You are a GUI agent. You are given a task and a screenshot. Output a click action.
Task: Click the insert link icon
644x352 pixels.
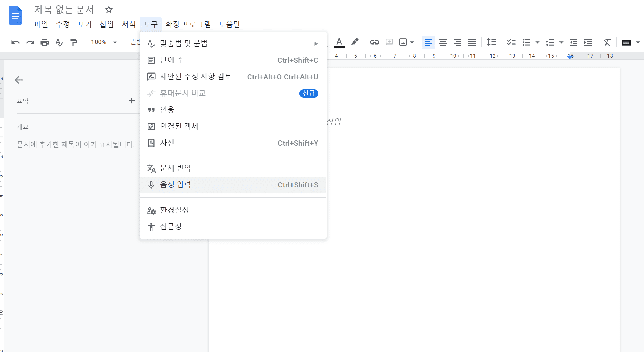[375, 42]
